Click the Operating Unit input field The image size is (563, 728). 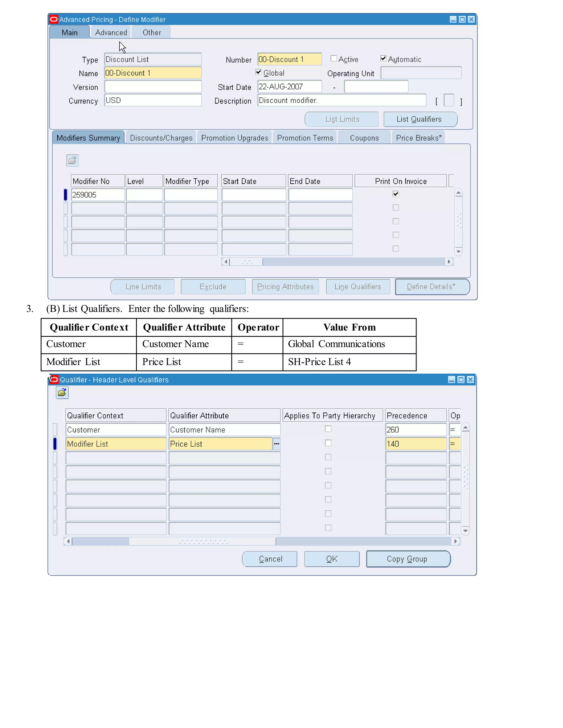click(x=421, y=73)
